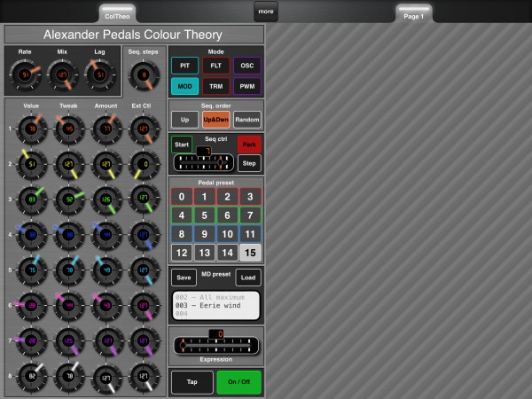This screenshot has height=399, width=532.
Task: Open the Page 1 tab
Action: [413, 14]
